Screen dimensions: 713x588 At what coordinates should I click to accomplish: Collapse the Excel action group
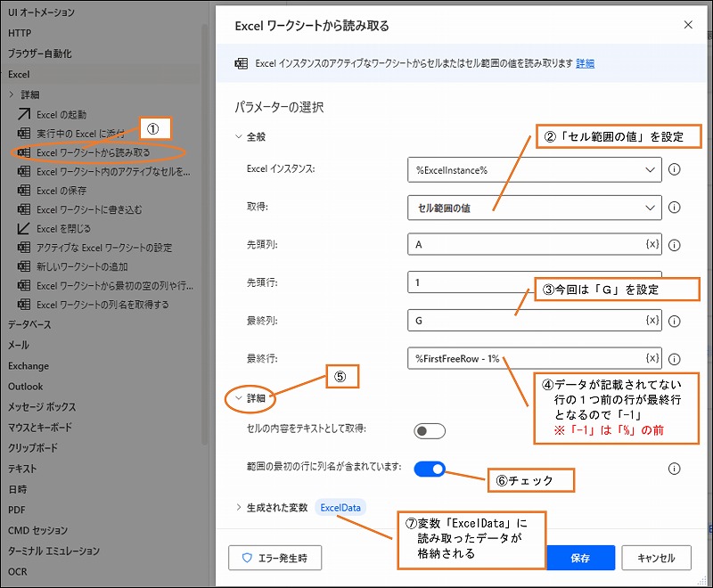19,74
